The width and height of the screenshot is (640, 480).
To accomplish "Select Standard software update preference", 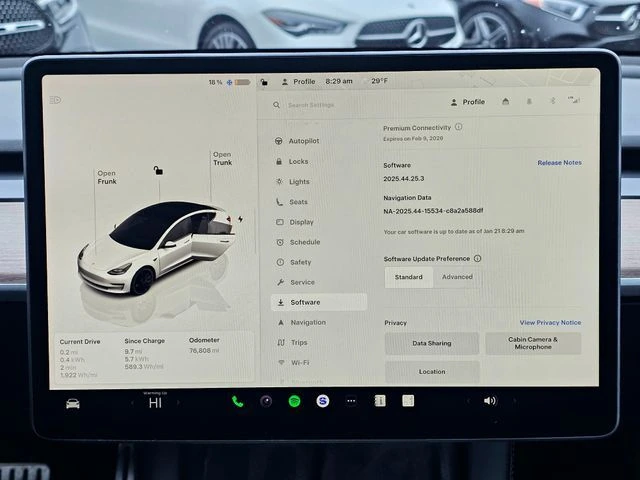I will tap(408, 277).
